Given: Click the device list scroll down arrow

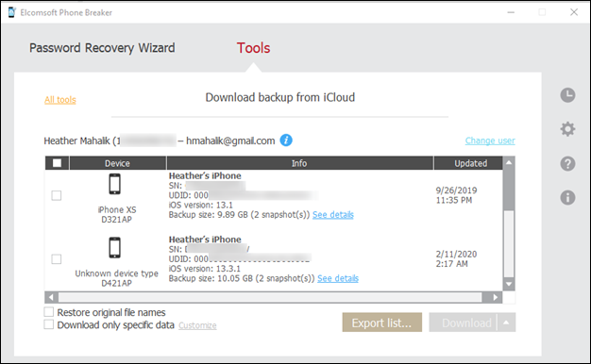Looking at the screenshot, I should click(x=509, y=284).
